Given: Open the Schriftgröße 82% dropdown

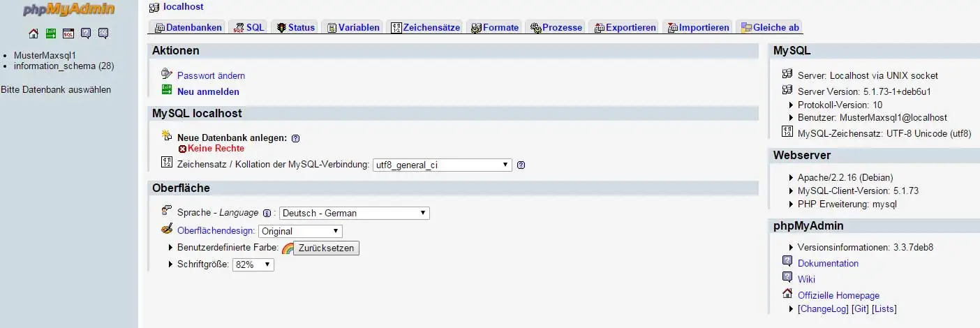Looking at the screenshot, I should (x=253, y=265).
